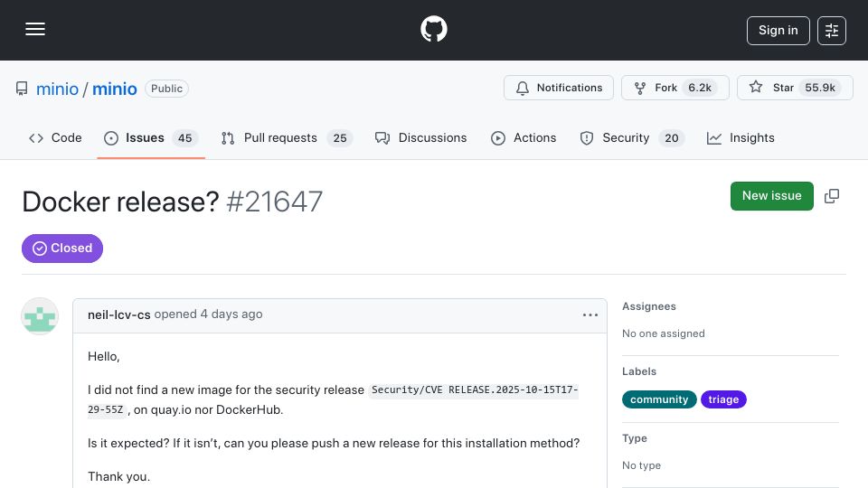Image resolution: width=868 pixels, height=488 pixels.
Task: Open the Actions tab
Action: click(x=524, y=137)
